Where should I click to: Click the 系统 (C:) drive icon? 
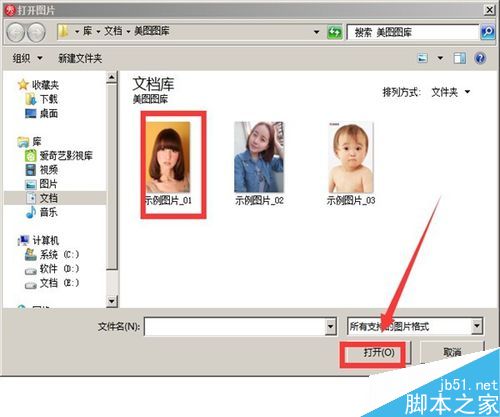tap(31, 255)
